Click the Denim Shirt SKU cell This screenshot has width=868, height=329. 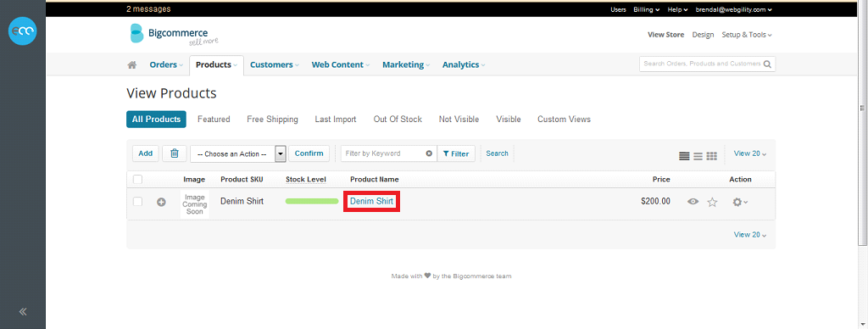click(242, 202)
